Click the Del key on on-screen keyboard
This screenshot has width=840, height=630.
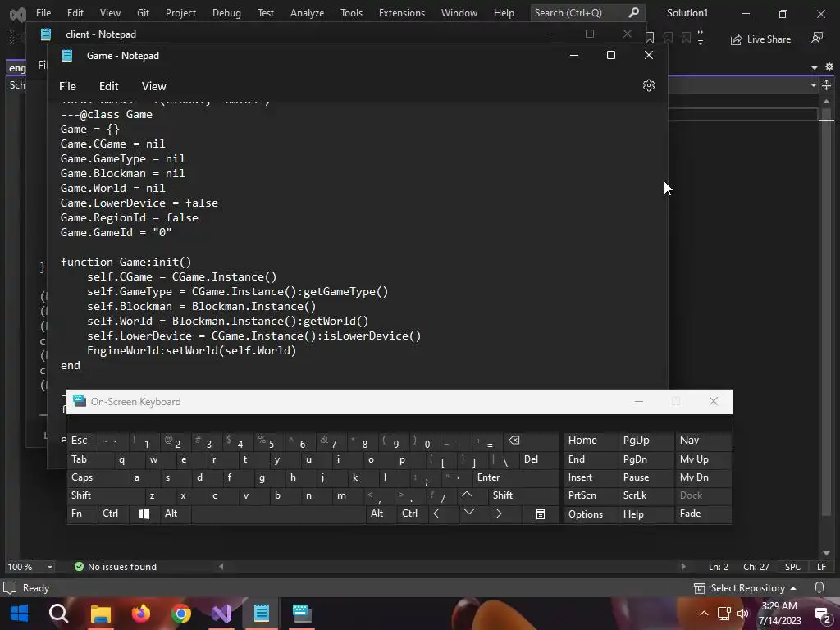click(539, 459)
